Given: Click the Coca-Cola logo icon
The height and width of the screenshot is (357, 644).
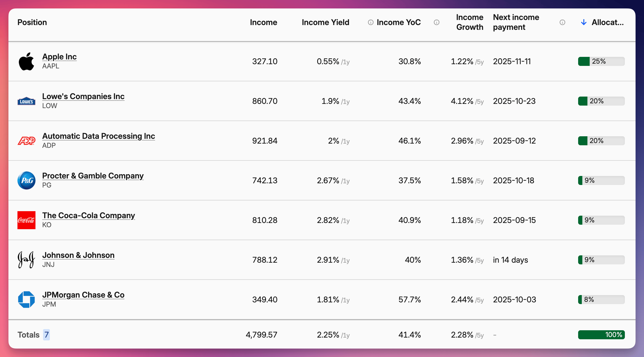Looking at the screenshot, I should point(26,220).
